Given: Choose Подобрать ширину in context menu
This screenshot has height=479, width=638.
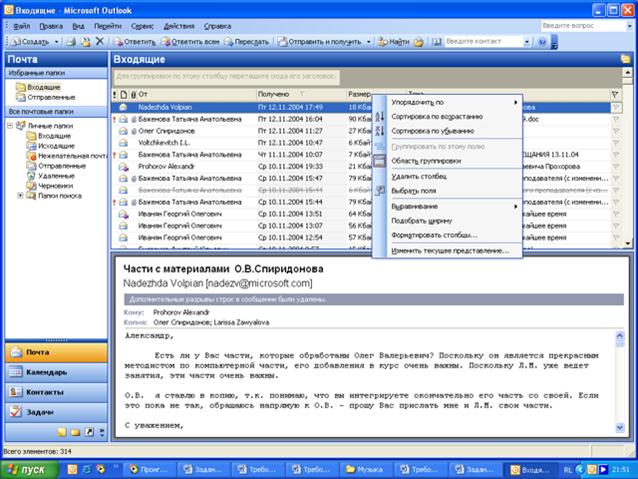Looking at the screenshot, I should click(448, 221).
